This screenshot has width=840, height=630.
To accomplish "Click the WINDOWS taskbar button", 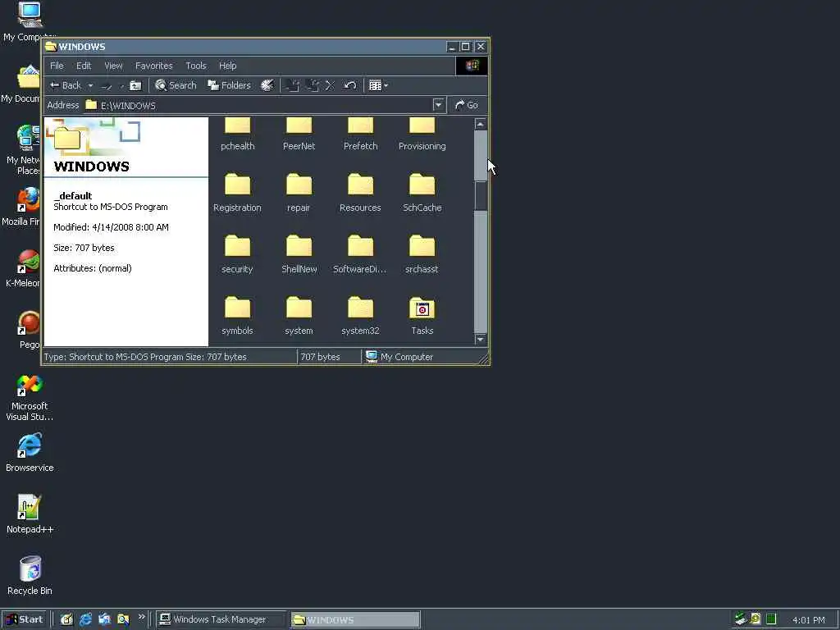I will (355, 620).
